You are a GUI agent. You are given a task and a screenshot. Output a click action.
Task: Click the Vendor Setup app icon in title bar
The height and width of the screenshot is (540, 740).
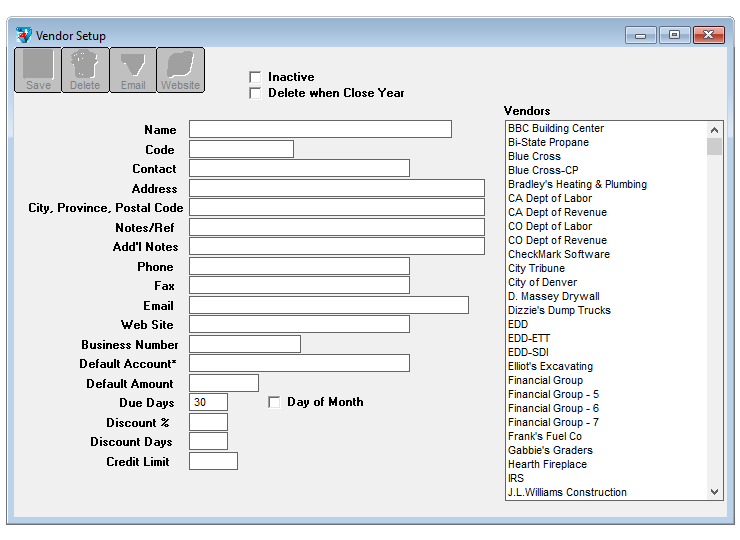tap(24, 35)
